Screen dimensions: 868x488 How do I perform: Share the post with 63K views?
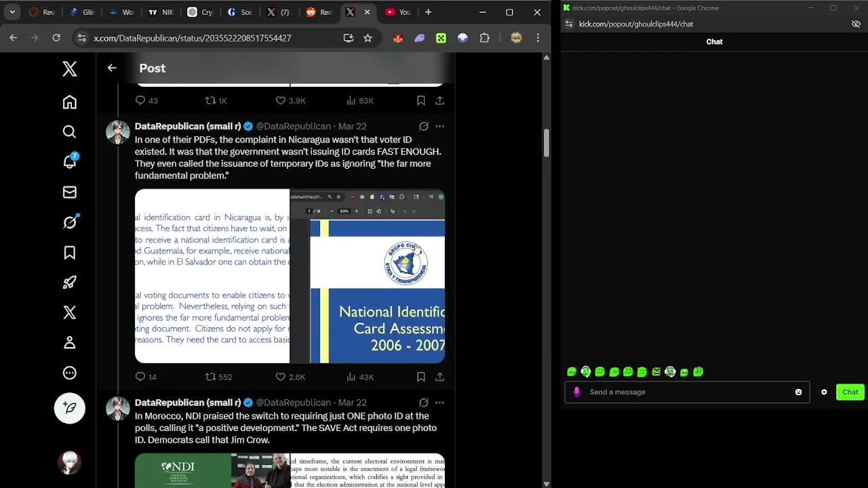(439, 100)
